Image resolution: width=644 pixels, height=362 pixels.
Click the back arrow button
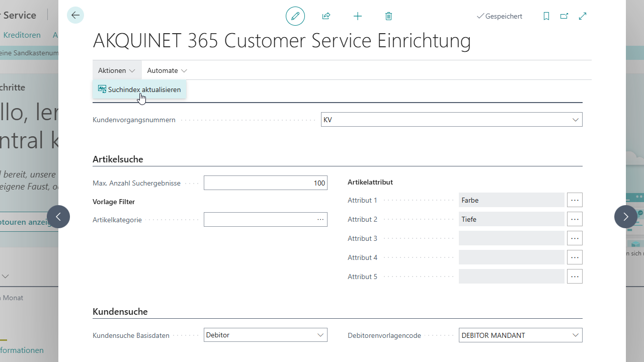click(75, 16)
